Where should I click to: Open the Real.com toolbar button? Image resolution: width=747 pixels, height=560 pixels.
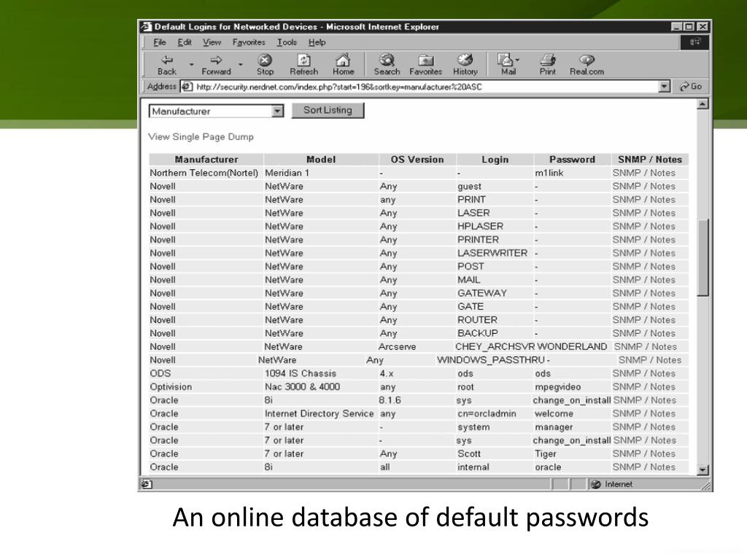click(587, 65)
